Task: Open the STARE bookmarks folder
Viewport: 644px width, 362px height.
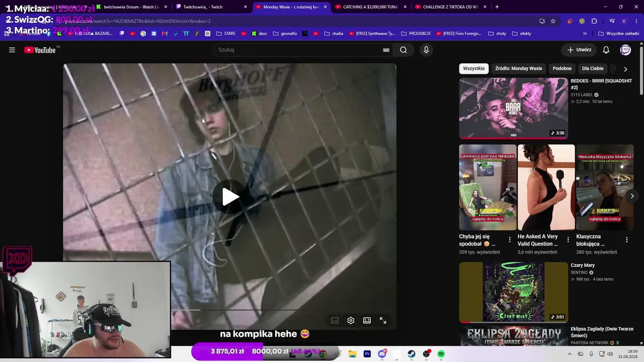Action: pos(226,34)
